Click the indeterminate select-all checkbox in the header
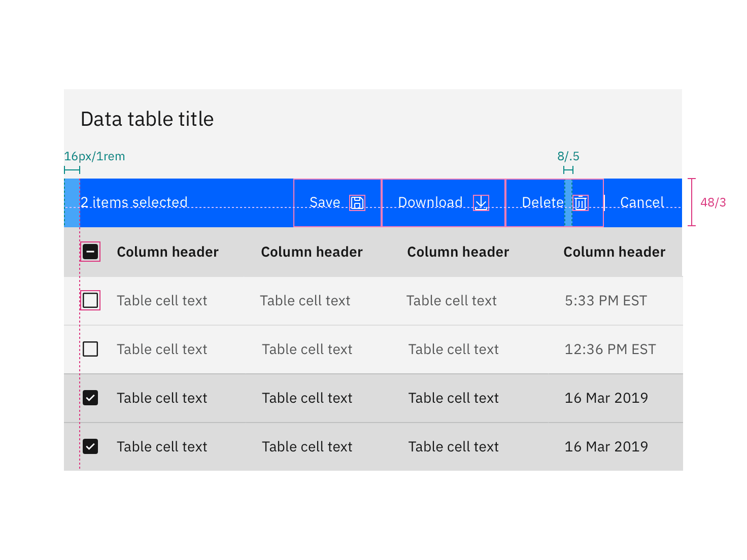Screen dimensions: 747x560 pos(90,252)
